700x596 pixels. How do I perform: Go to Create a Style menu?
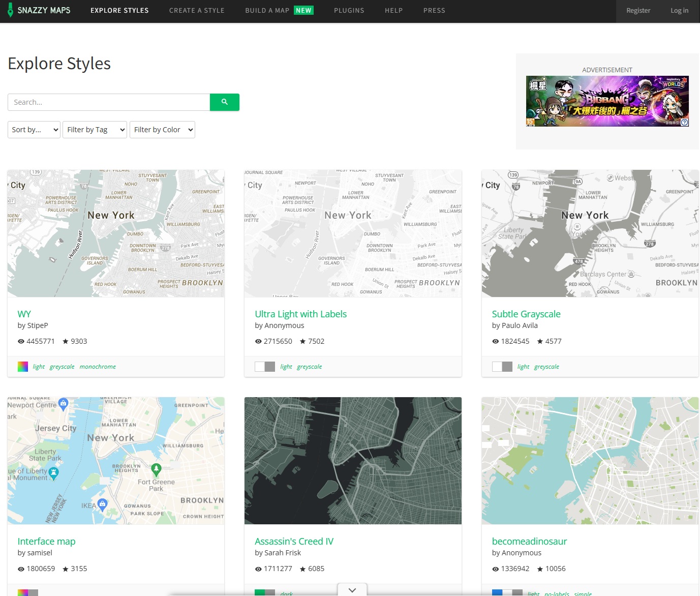(x=197, y=11)
